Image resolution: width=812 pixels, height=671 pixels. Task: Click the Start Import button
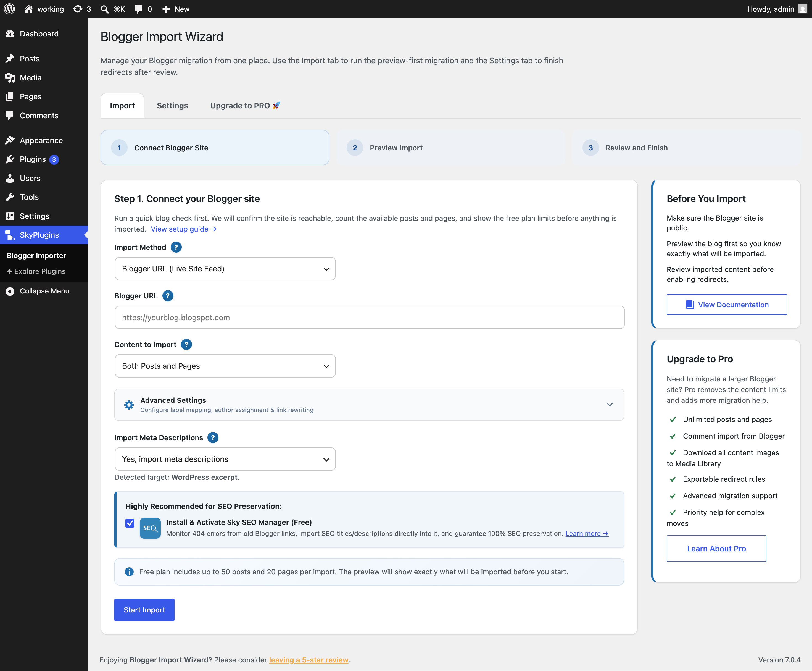pyautogui.click(x=144, y=610)
